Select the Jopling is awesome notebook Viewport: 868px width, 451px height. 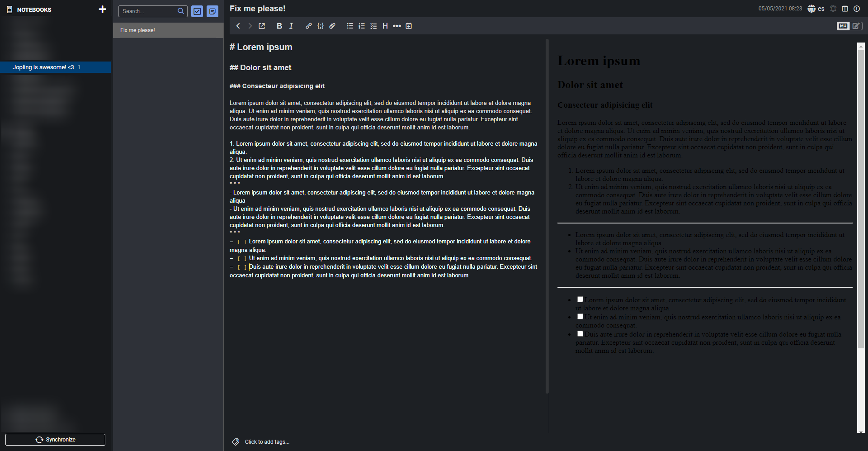point(56,67)
